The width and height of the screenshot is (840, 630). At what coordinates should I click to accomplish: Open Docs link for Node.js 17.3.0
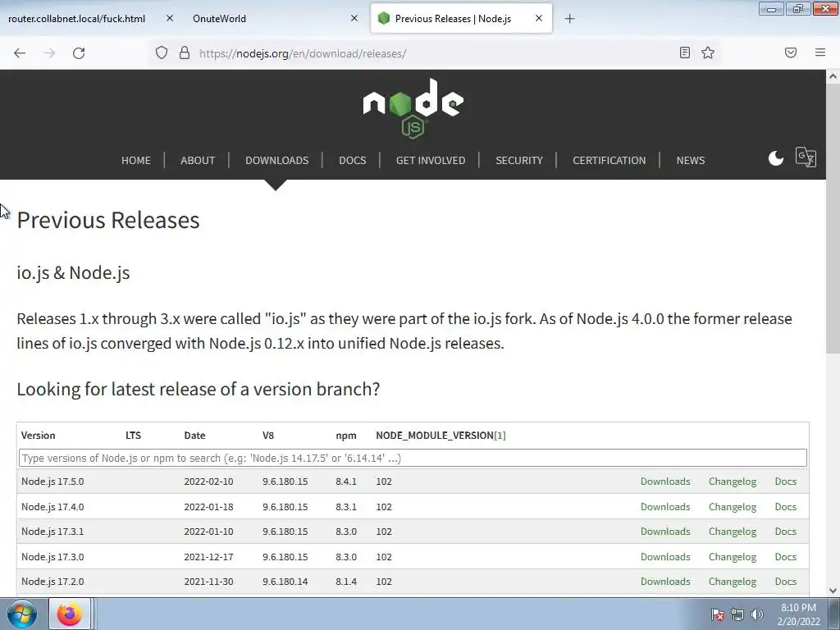tap(785, 557)
